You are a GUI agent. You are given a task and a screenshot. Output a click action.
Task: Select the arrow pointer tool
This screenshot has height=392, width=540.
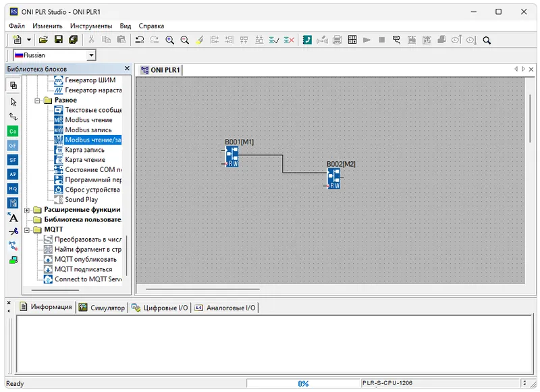(13, 102)
